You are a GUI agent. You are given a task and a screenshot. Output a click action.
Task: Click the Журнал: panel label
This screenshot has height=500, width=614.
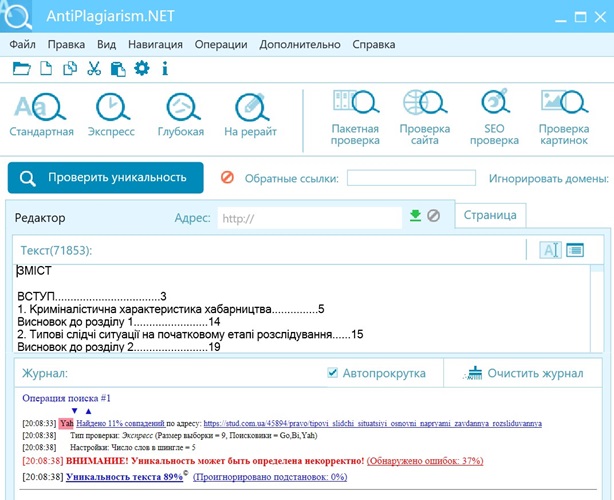[x=45, y=373]
